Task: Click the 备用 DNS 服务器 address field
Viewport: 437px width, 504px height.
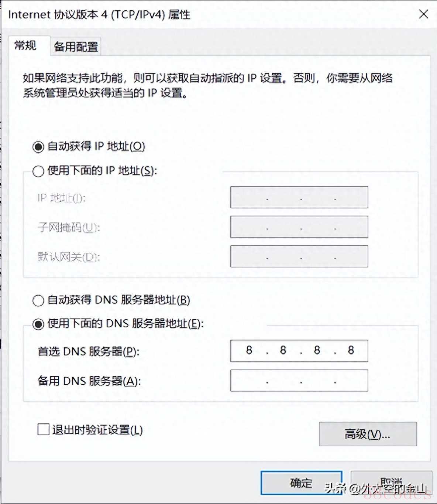Action: 299,380
